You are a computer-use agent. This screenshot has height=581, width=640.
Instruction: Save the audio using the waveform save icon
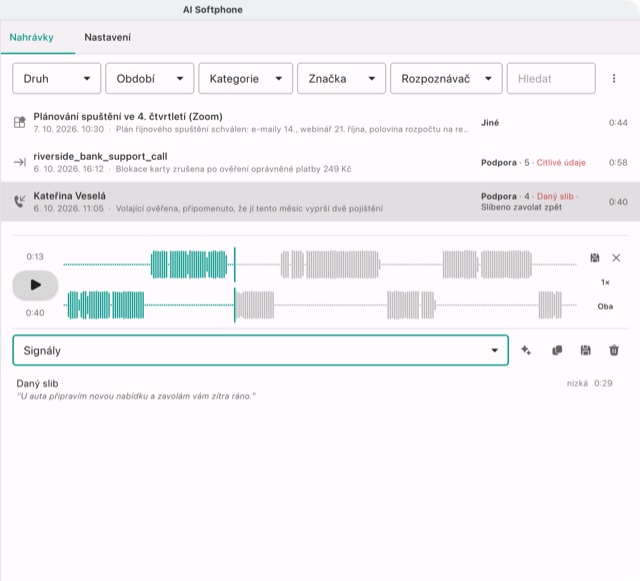click(595, 258)
